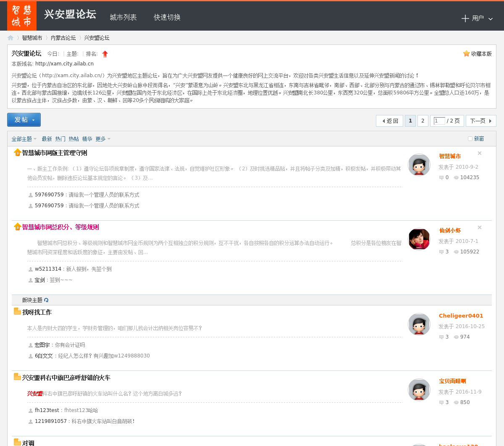Click post date 2016-10-25

(470, 326)
